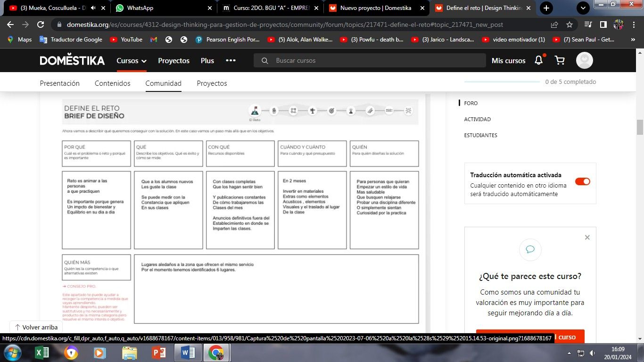Reload the page with the refresh icon
Image resolution: width=644 pixels, height=362 pixels.
(x=41, y=25)
